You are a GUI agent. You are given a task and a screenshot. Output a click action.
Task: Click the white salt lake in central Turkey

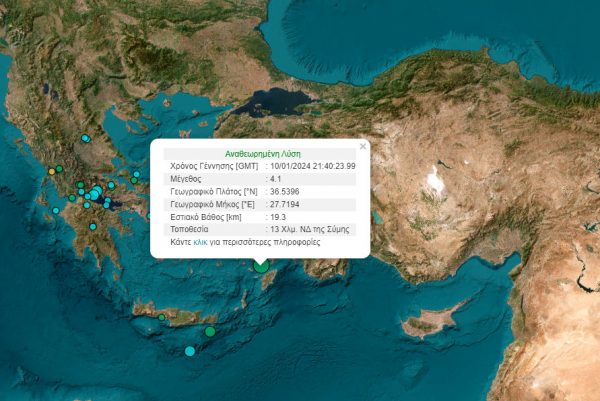[x=434, y=182]
